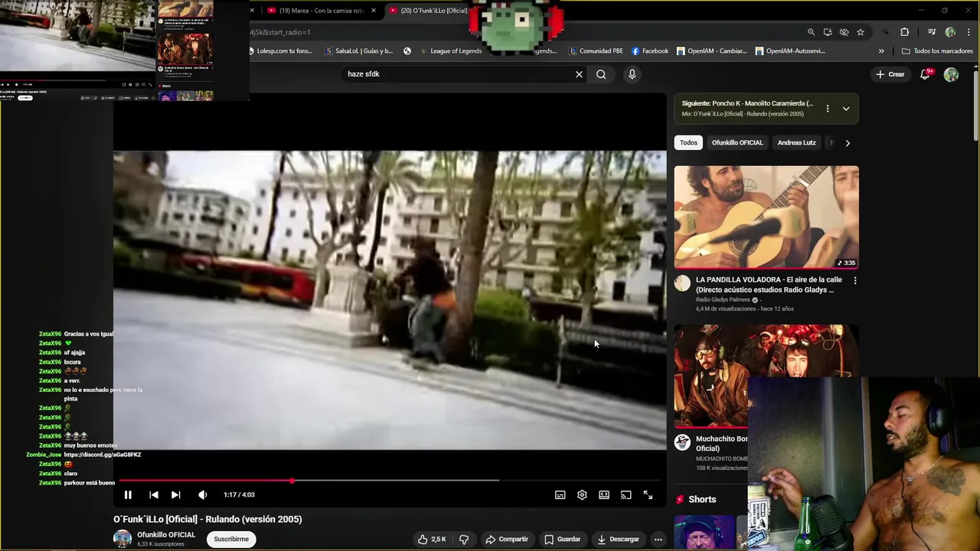
Task: Open the La Pandilla Voladora channel avatar
Action: point(682,283)
